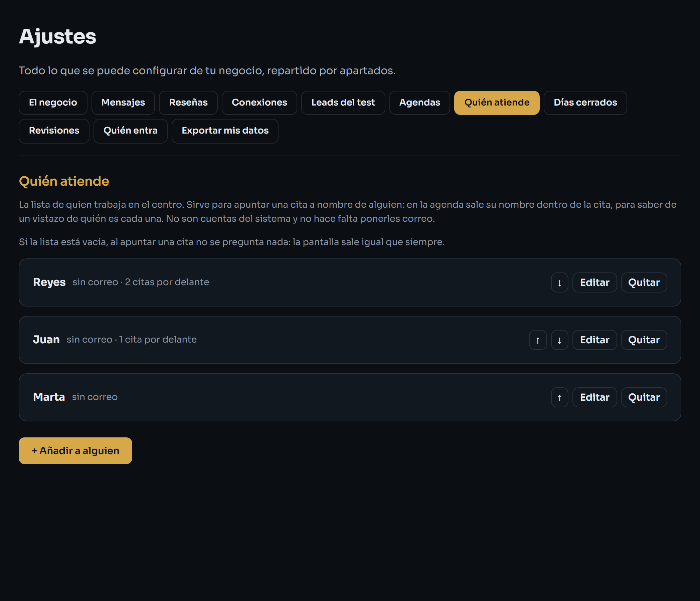The image size is (700, 601).
Task: Remove Marta with Quitar
Action: tap(644, 397)
